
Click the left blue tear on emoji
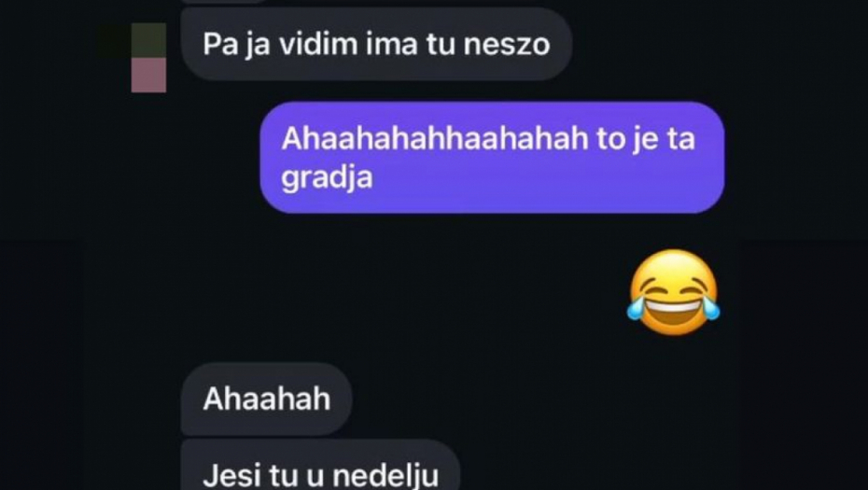click(636, 308)
